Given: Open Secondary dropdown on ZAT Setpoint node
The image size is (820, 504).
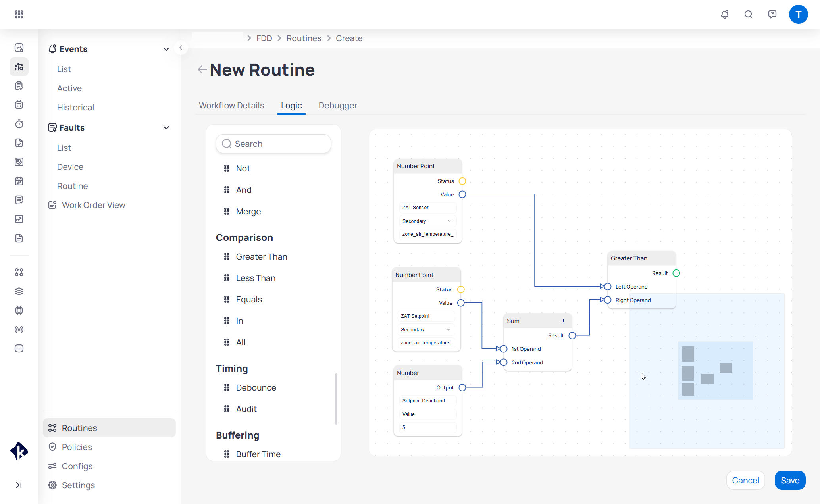Looking at the screenshot, I should 426,329.
